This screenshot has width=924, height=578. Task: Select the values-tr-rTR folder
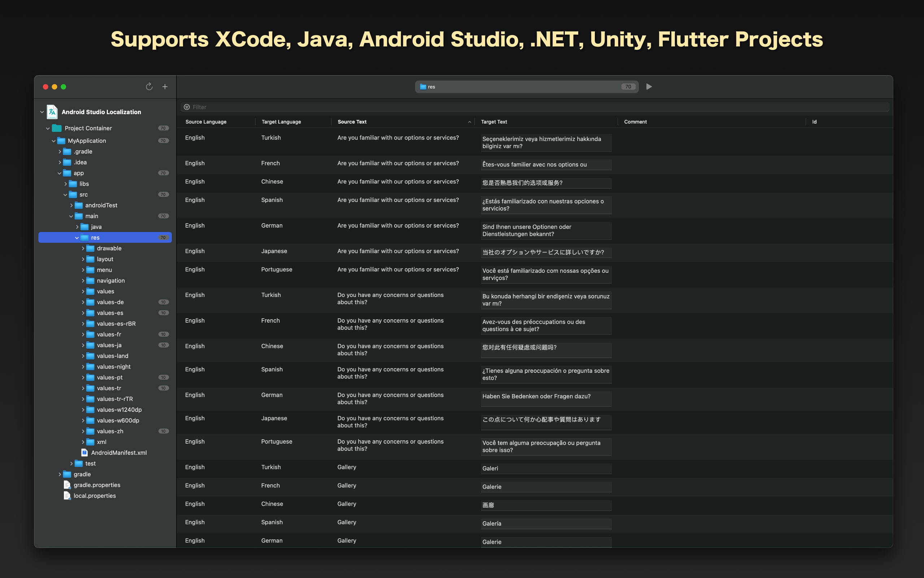point(105,399)
